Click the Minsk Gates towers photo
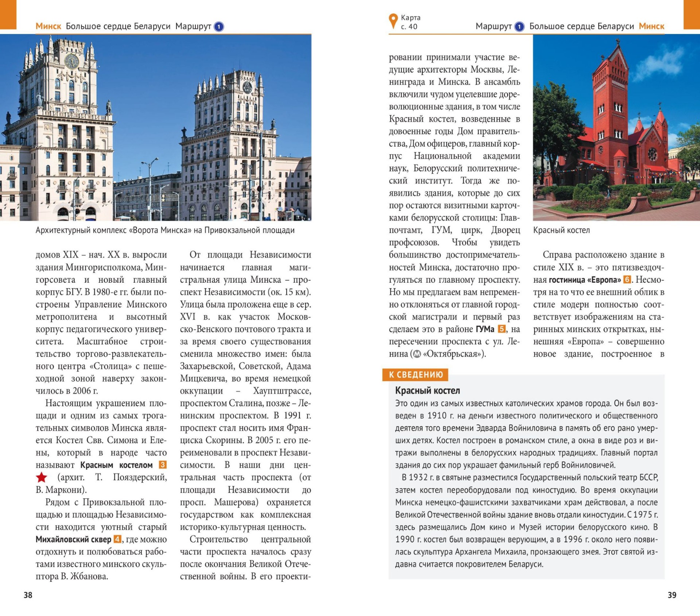This screenshot has width=700, height=616. click(x=156, y=128)
